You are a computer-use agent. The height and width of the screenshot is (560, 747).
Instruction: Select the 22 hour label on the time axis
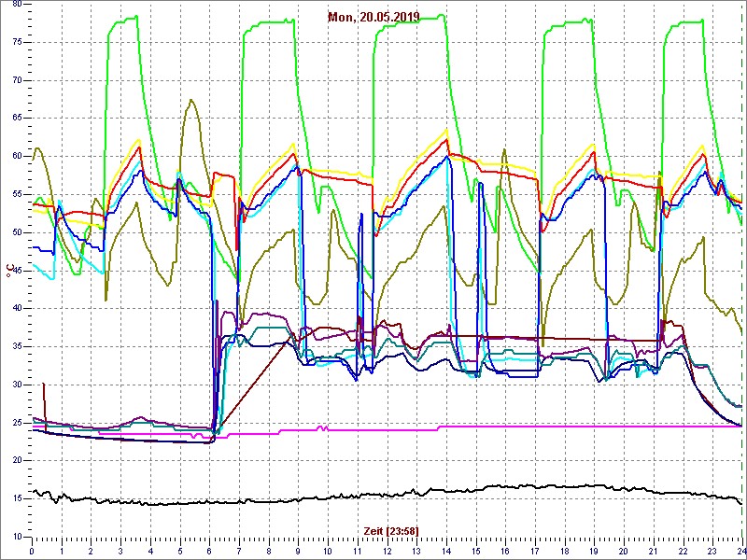684,552
